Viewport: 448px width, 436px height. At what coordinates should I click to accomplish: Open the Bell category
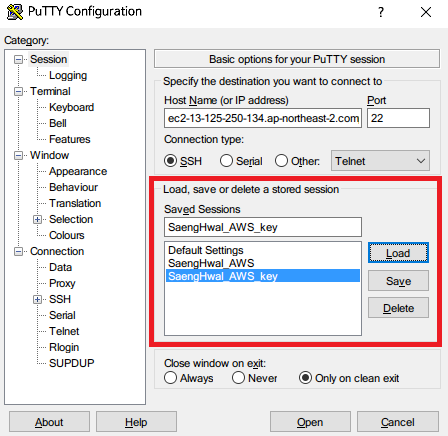pos(58,123)
